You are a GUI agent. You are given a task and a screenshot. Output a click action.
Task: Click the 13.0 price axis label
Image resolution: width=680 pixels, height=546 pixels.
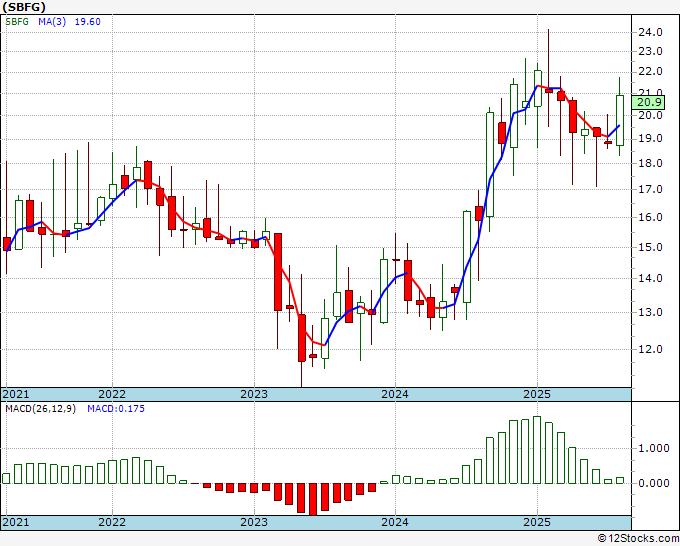[x=650, y=312]
